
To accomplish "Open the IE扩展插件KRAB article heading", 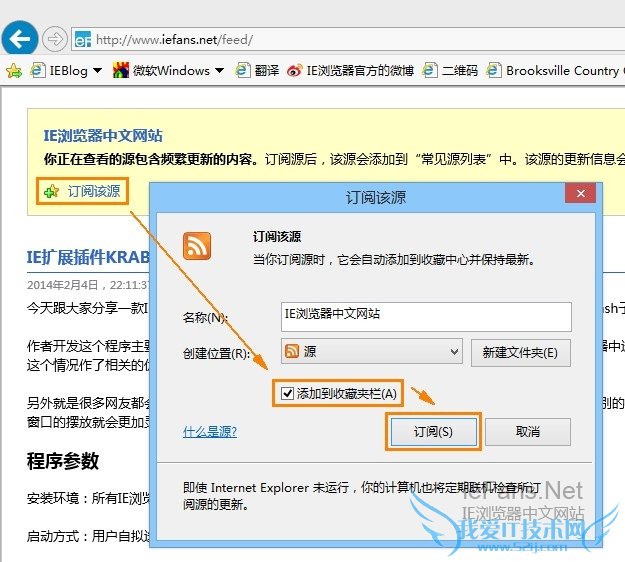I will [x=88, y=257].
